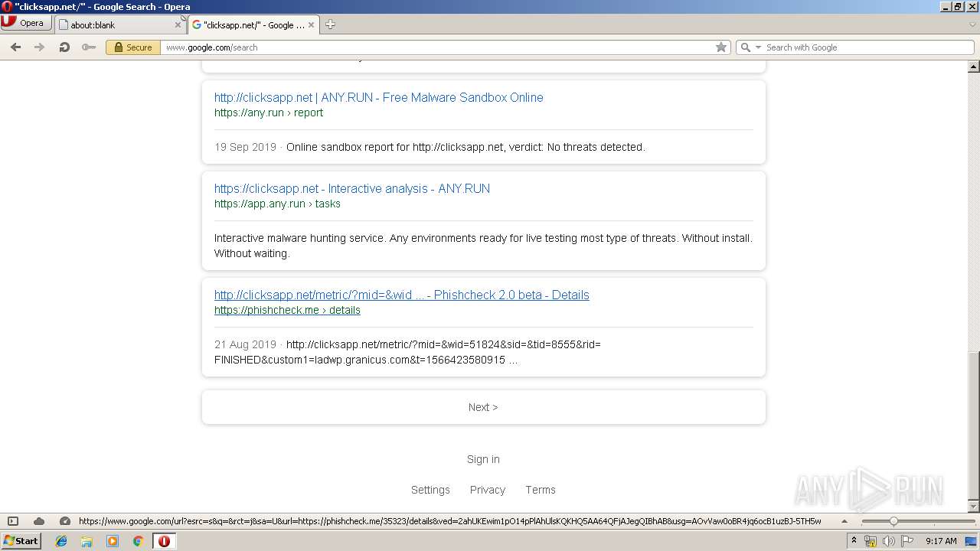Click the Show desktop tray icon
Screen dimensions: 980x551
[972, 541]
